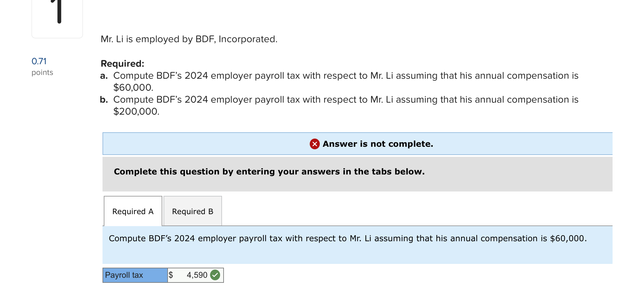Click the 'Mr. Li is employed by BDF' text

(189, 39)
